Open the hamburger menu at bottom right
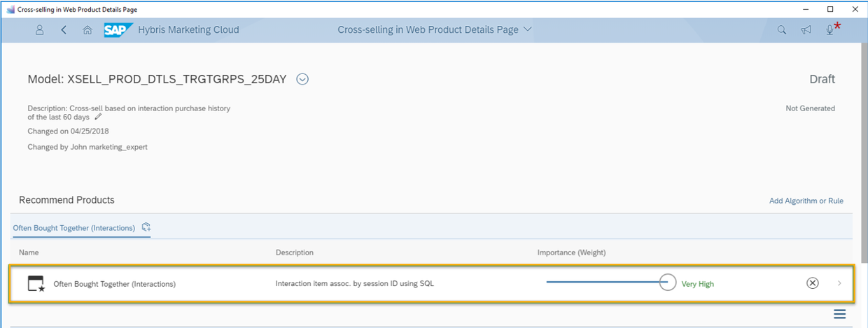The image size is (868, 328). [839, 314]
